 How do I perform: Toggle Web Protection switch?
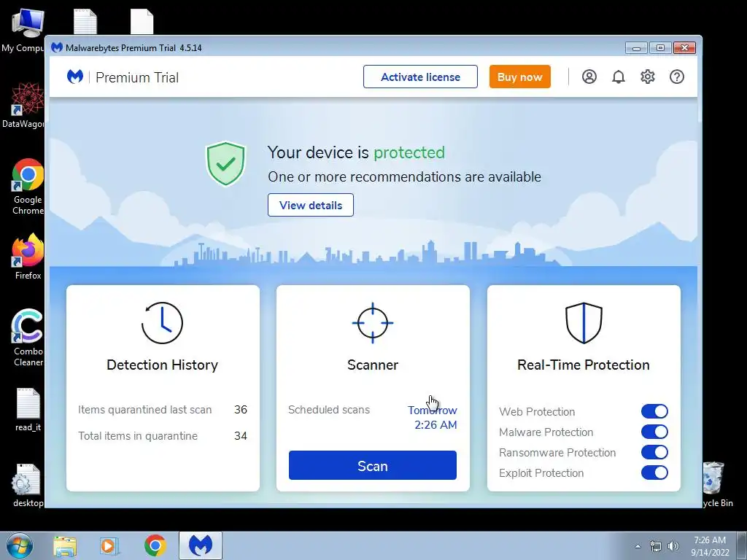click(x=654, y=411)
